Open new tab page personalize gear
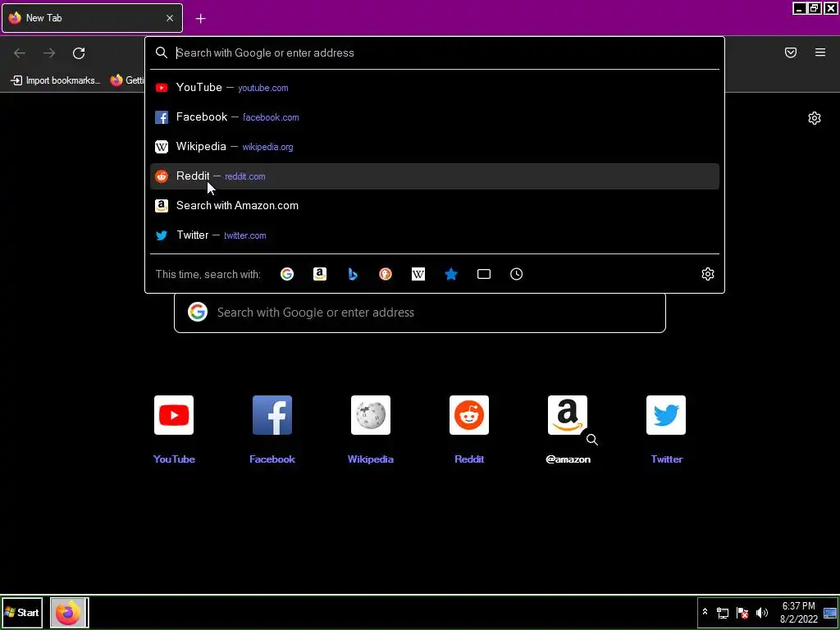The width and height of the screenshot is (840, 630). tap(815, 118)
